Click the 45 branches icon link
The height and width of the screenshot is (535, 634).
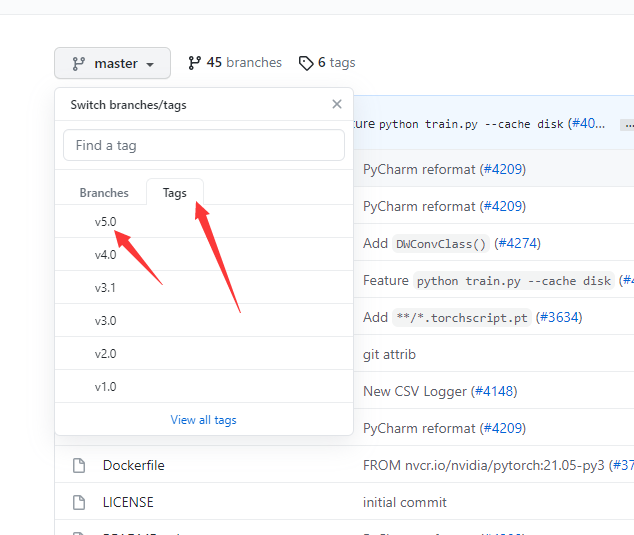tap(194, 62)
